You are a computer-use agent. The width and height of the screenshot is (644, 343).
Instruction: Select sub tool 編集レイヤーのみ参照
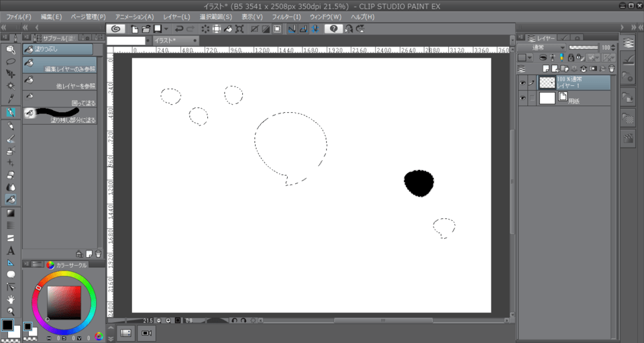[x=60, y=65]
